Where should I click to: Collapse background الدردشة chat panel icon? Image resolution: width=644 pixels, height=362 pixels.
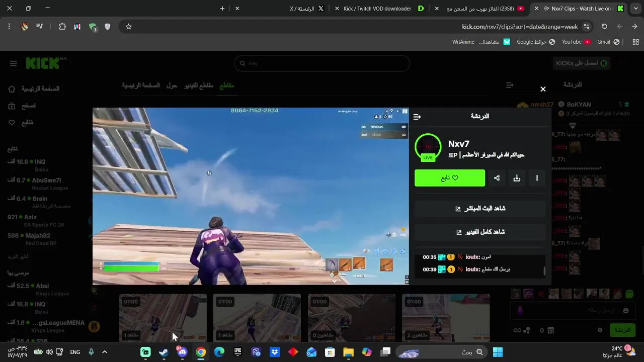point(510,85)
